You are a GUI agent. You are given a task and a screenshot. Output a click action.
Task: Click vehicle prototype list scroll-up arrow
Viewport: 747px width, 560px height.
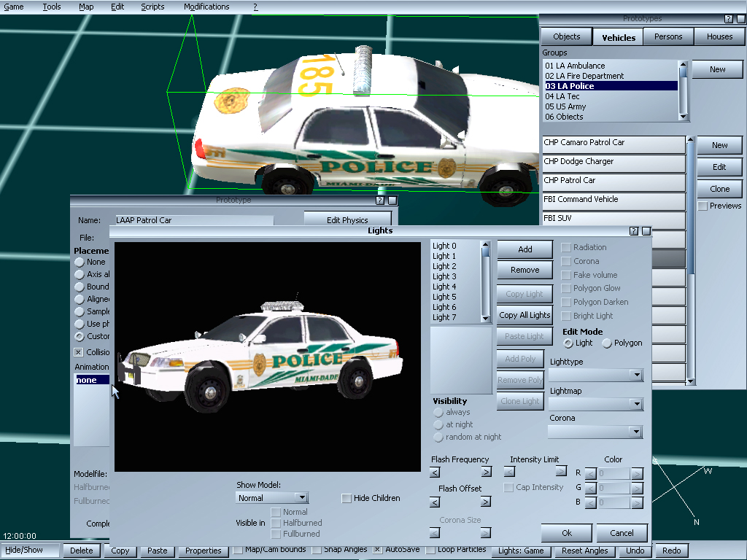point(690,139)
